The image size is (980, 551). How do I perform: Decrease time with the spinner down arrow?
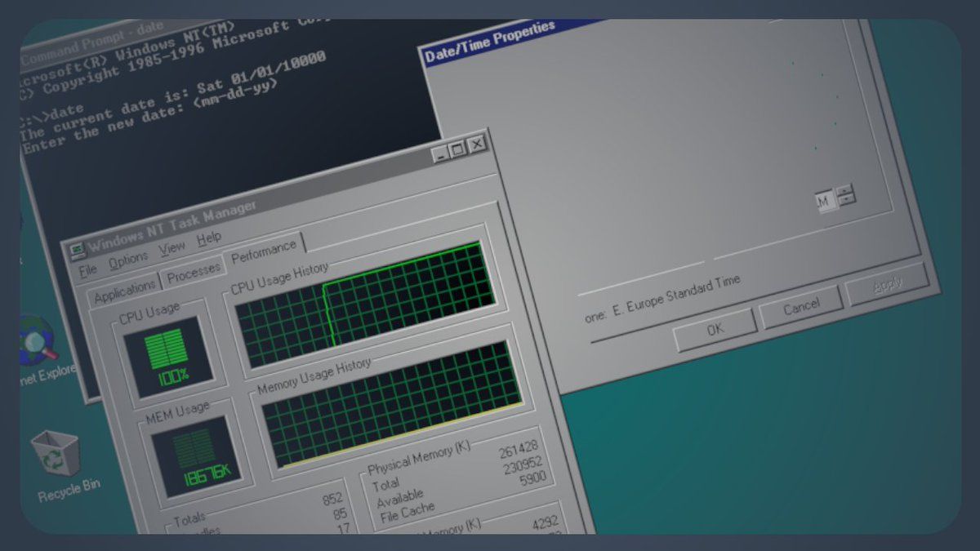[846, 198]
